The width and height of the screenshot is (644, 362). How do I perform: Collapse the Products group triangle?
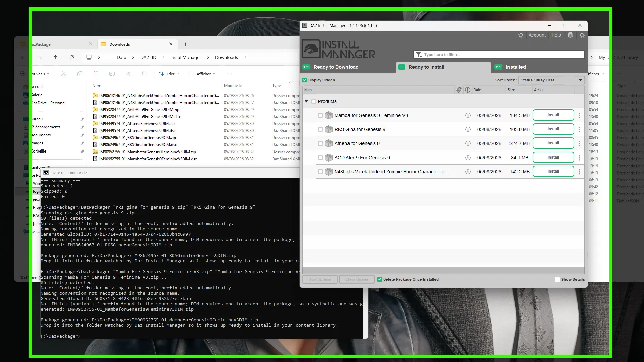[x=306, y=101]
